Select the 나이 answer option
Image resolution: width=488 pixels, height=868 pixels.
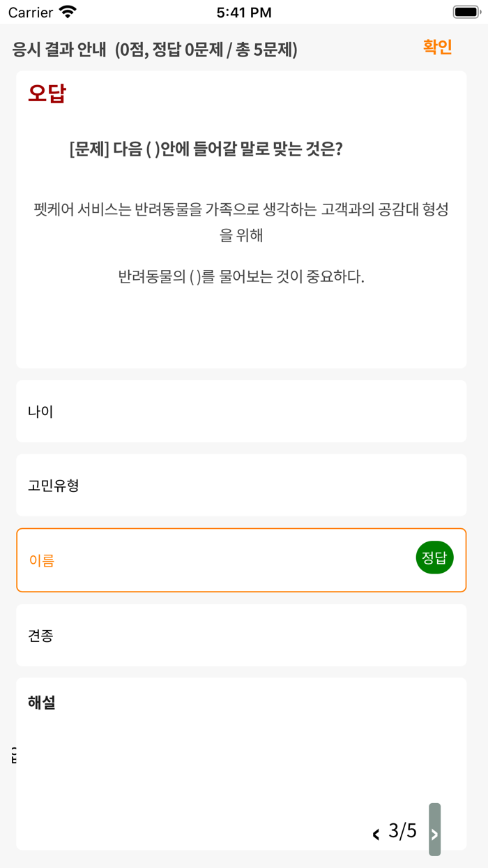(x=241, y=411)
